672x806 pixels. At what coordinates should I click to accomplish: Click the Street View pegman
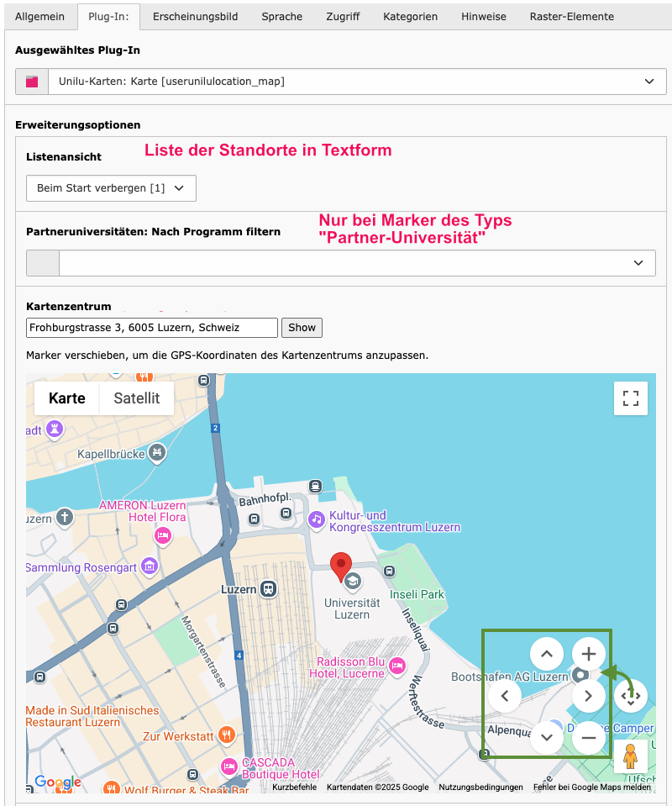click(x=630, y=756)
